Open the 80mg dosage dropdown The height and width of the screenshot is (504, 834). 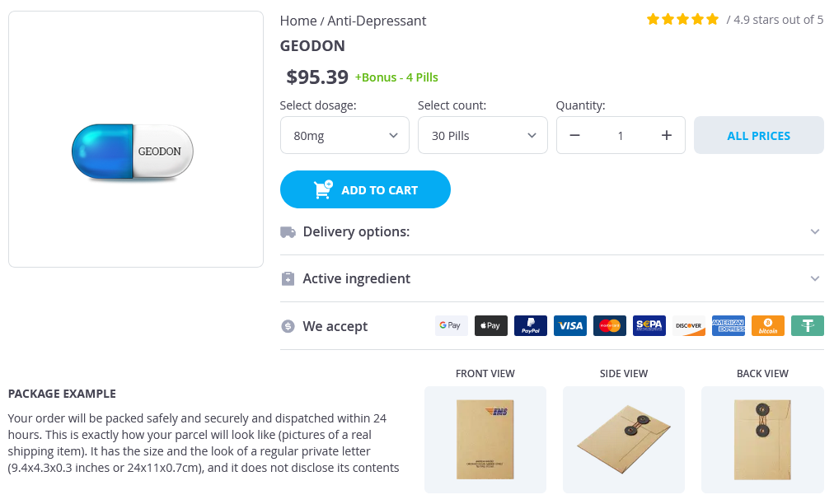pyautogui.click(x=344, y=136)
